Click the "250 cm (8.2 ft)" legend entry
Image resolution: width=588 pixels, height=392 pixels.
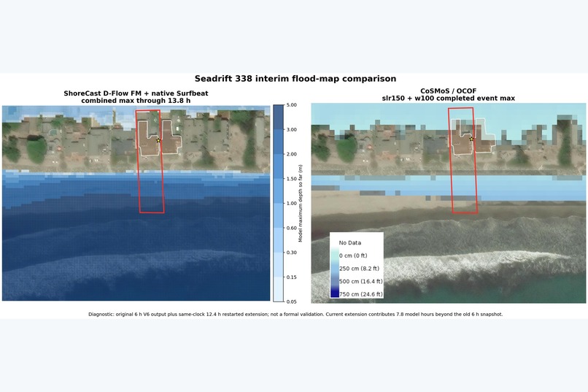359,269
